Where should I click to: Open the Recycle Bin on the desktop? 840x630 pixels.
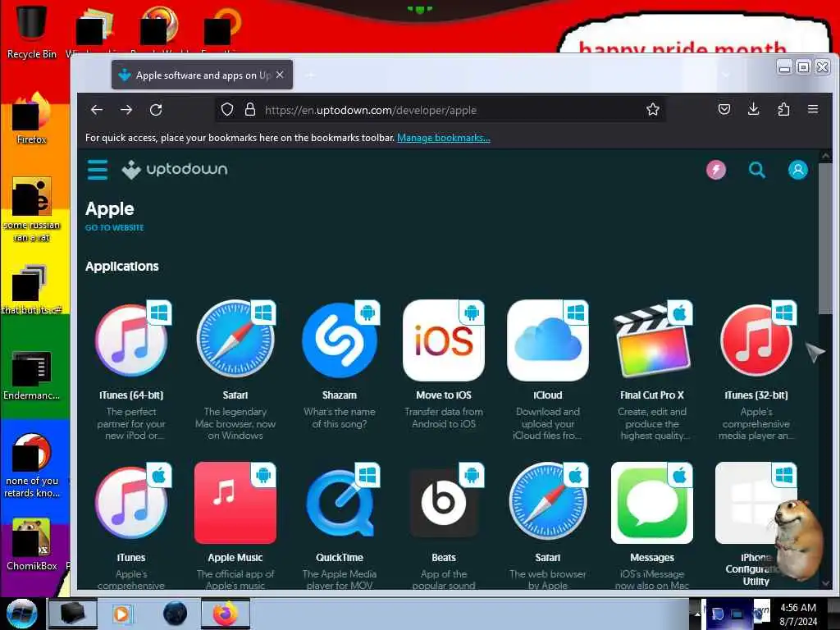click(31, 30)
